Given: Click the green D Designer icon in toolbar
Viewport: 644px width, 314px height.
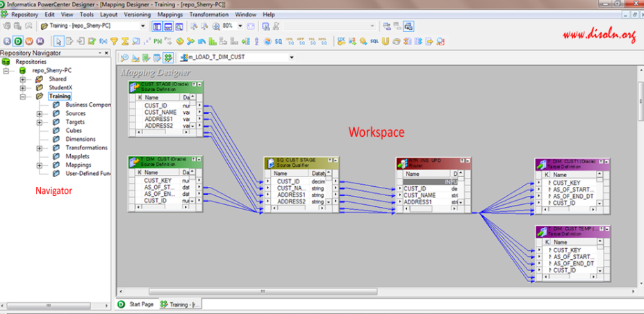Looking at the screenshot, I should 18,41.
